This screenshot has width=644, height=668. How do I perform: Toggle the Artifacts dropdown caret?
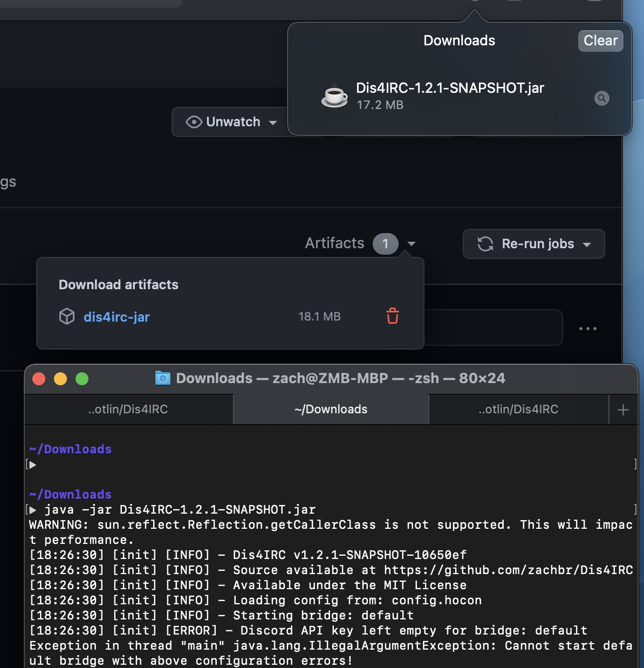(x=412, y=244)
